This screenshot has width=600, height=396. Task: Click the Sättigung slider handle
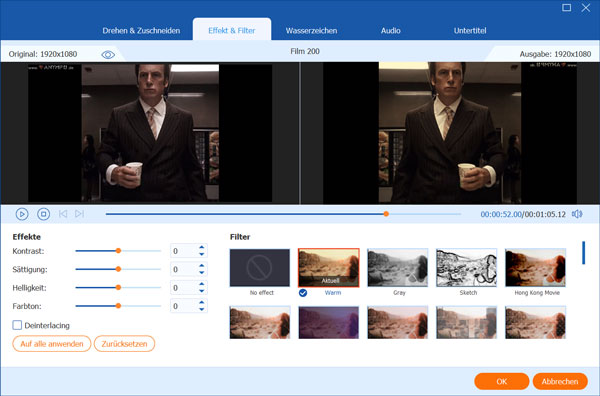tap(118, 269)
